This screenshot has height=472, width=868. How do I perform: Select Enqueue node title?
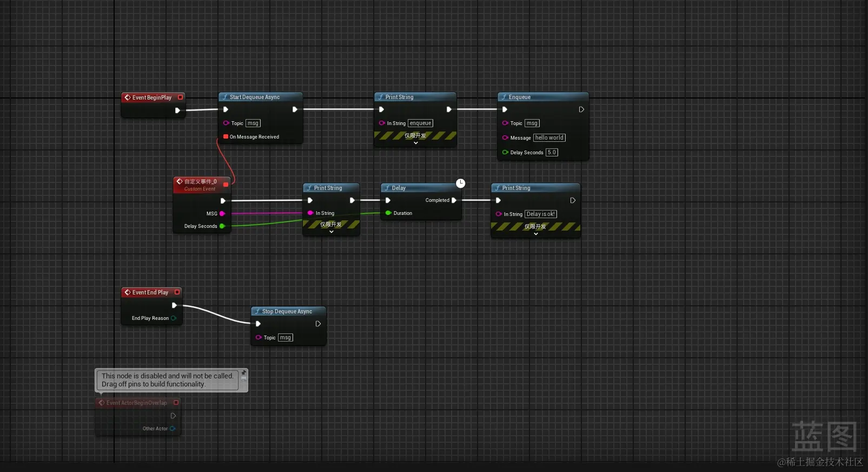520,97
